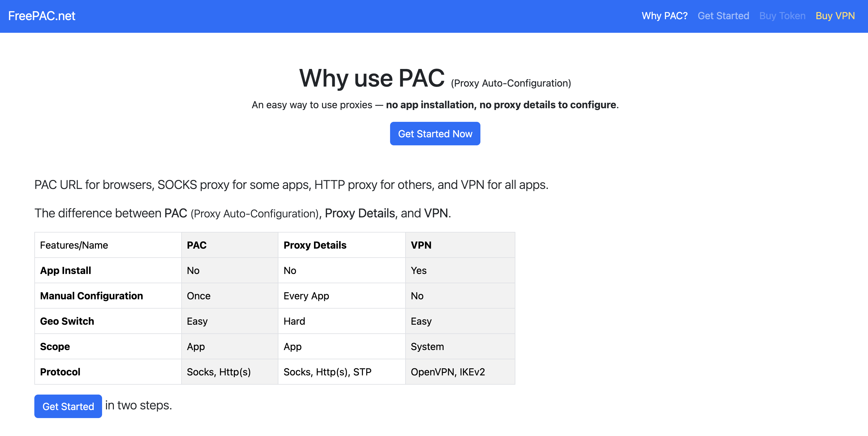The height and width of the screenshot is (436, 868).
Task: Select the Once cell under PAC
Action: pos(199,296)
